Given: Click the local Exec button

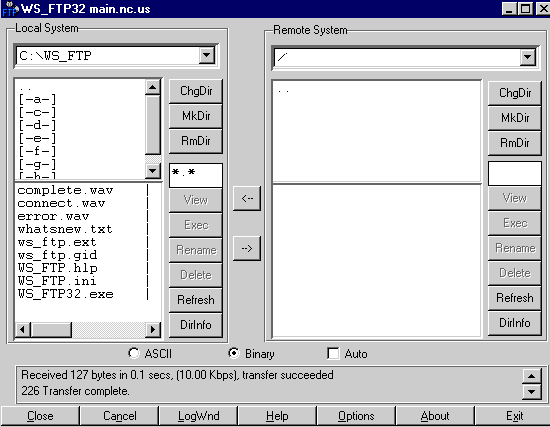Looking at the screenshot, I should [x=196, y=225].
